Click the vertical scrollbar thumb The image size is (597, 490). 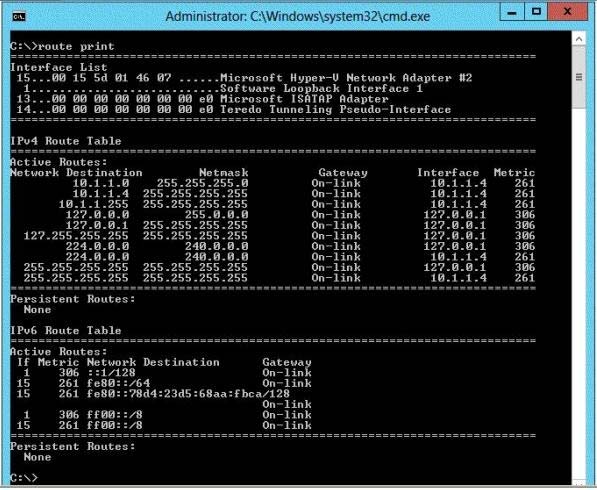579,77
